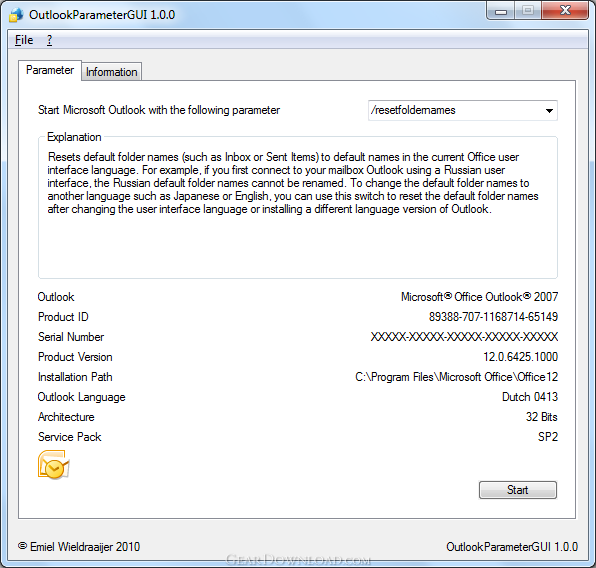This screenshot has height=568, width=596.
Task: Minimize the OutlookParameterGUI window
Action: [x=501, y=11]
